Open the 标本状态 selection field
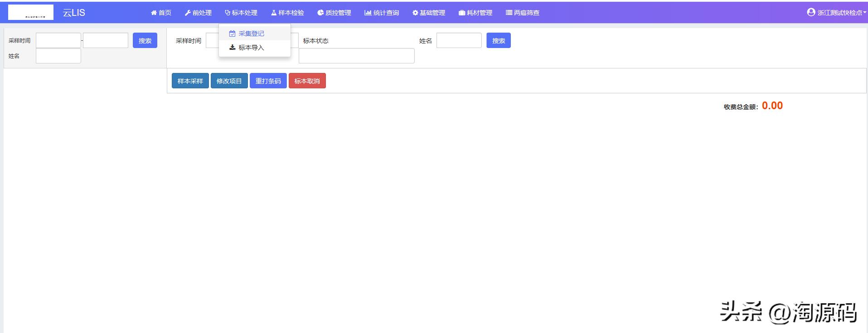Screen dimensions: 868x333 [357, 56]
